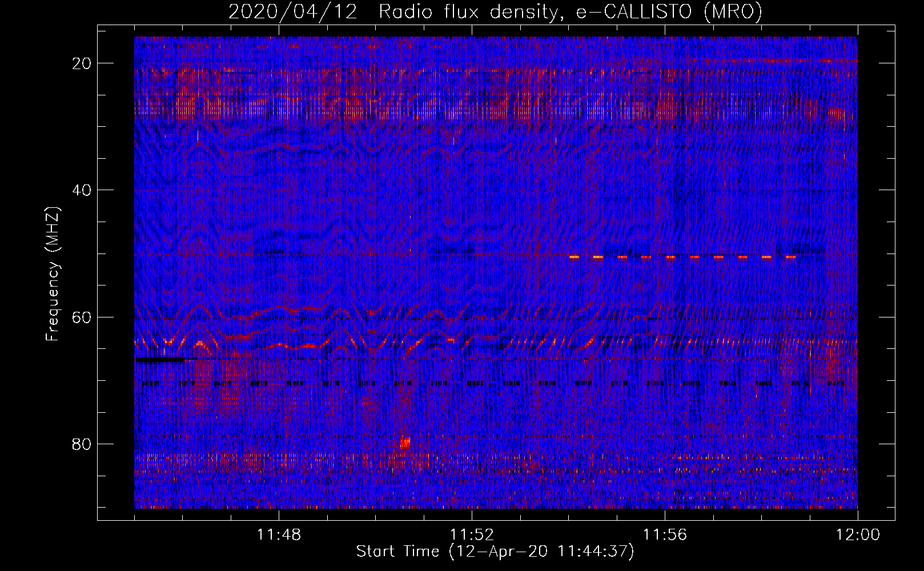Viewport: 924px width, 571px height.
Task: Select the '11:52' time tick label
Action: (x=472, y=535)
